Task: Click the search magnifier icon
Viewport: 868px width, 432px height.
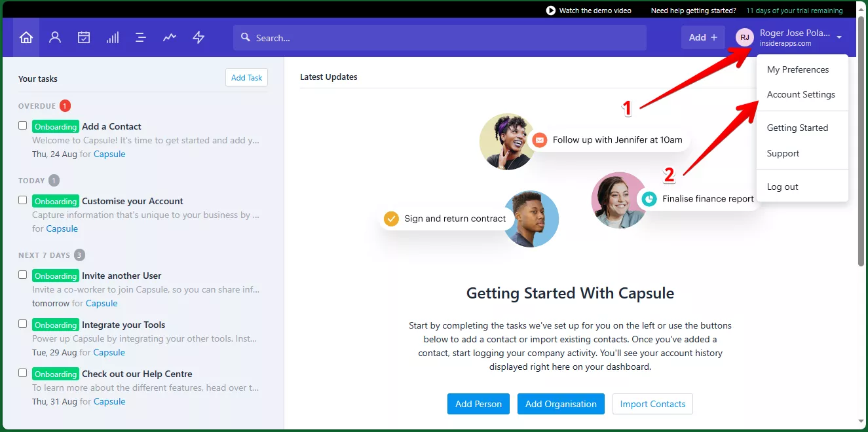Action: pos(246,37)
